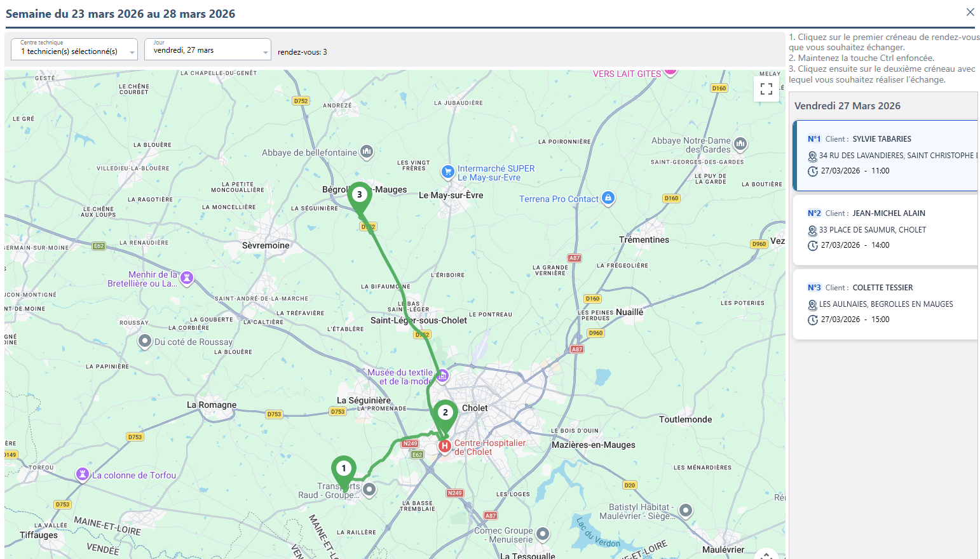Click location icon for Les Aulnaies address
The image size is (980, 559).
click(812, 304)
